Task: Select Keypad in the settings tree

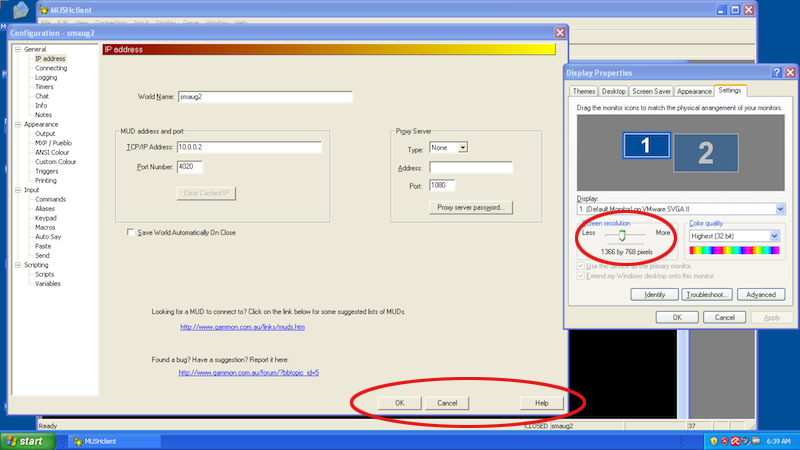Action: [x=46, y=218]
